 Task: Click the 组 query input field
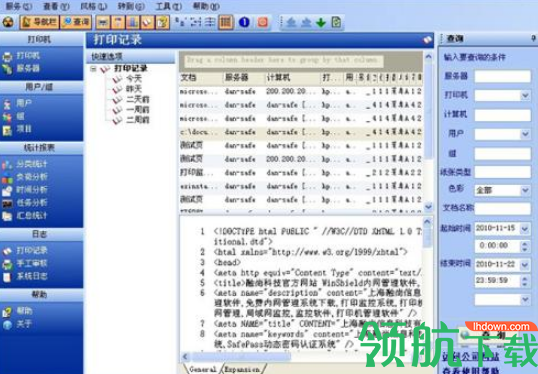[x=503, y=154]
